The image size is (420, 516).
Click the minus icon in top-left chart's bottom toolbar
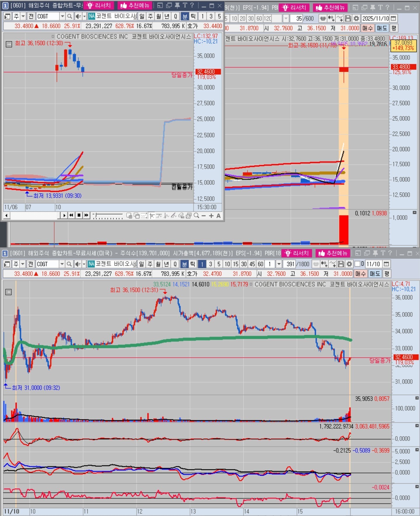(204, 216)
